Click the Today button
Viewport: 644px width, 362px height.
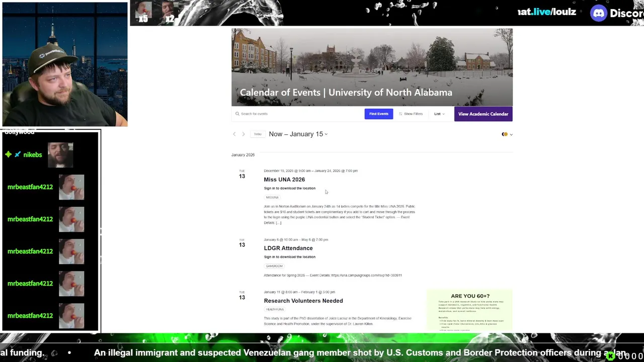258,134
